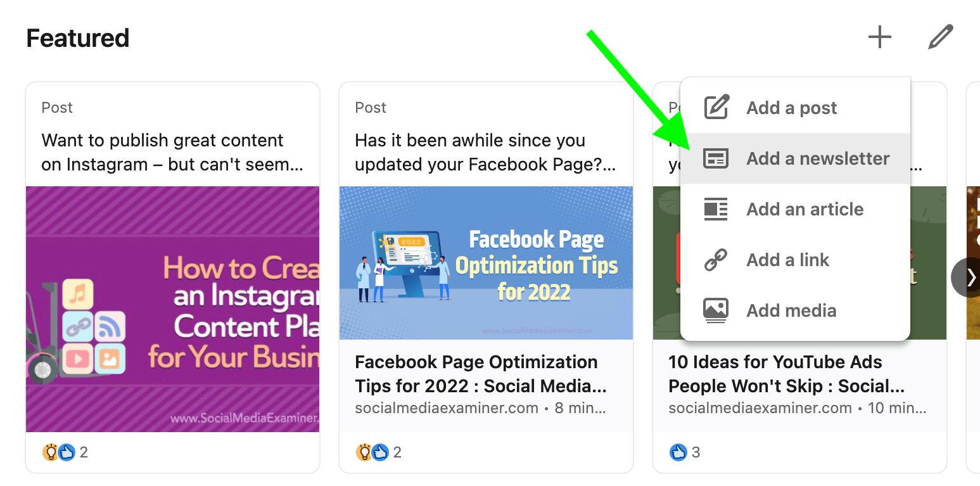
Task: Click reaction icons under the Instagram post
Action: 58,452
